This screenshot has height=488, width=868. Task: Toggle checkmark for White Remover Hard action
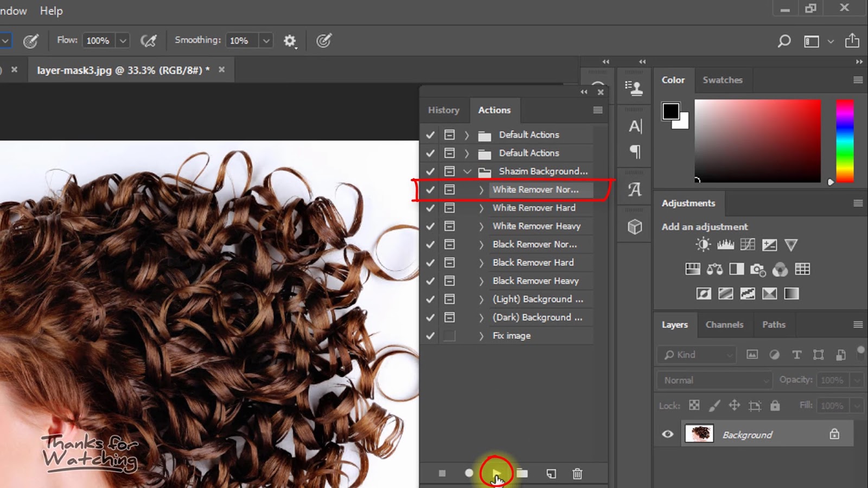pyautogui.click(x=430, y=208)
